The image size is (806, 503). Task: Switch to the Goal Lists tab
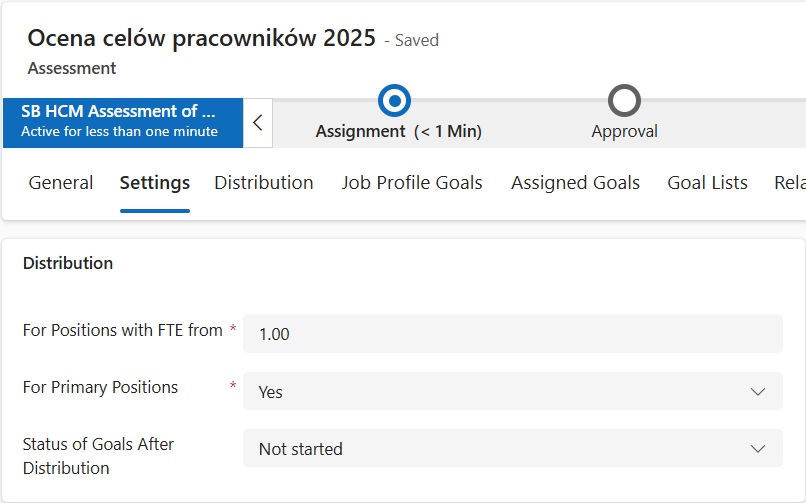[x=707, y=183]
